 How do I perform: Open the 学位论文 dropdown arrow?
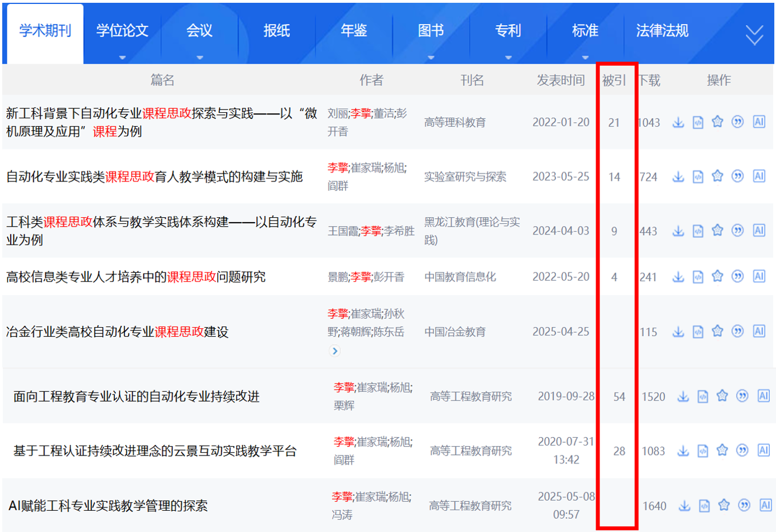[122, 56]
